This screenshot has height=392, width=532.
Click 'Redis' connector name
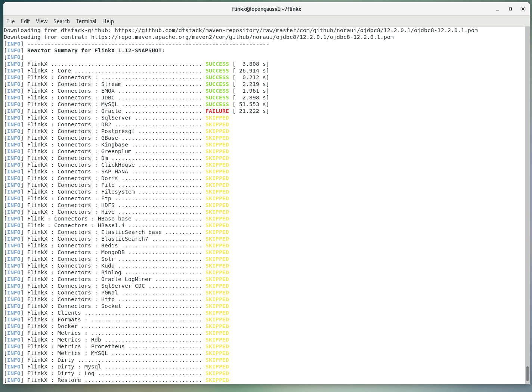coord(109,246)
